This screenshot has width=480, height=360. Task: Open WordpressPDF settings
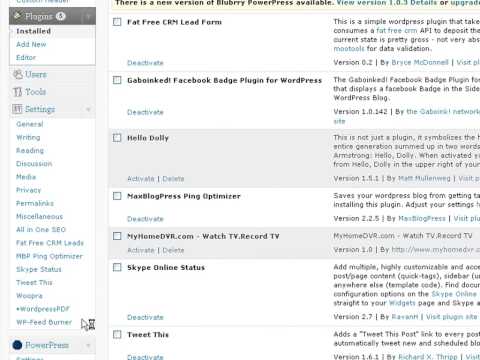pyautogui.click(x=43, y=309)
